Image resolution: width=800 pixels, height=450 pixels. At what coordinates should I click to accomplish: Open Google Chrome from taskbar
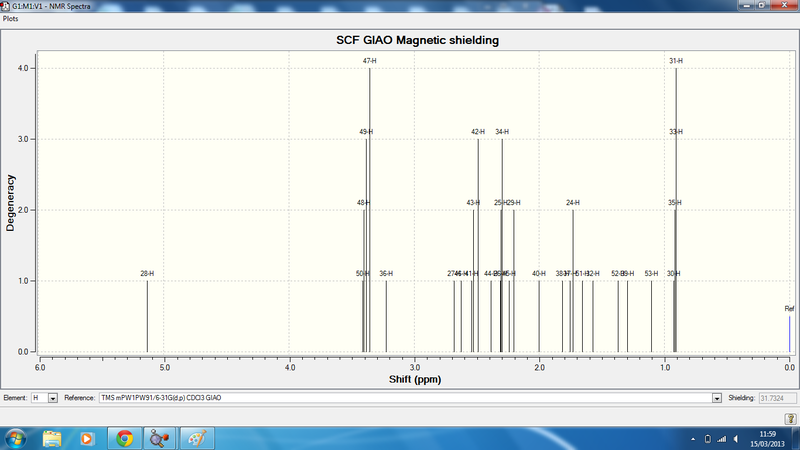pyautogui.click(x=124, y=439)
